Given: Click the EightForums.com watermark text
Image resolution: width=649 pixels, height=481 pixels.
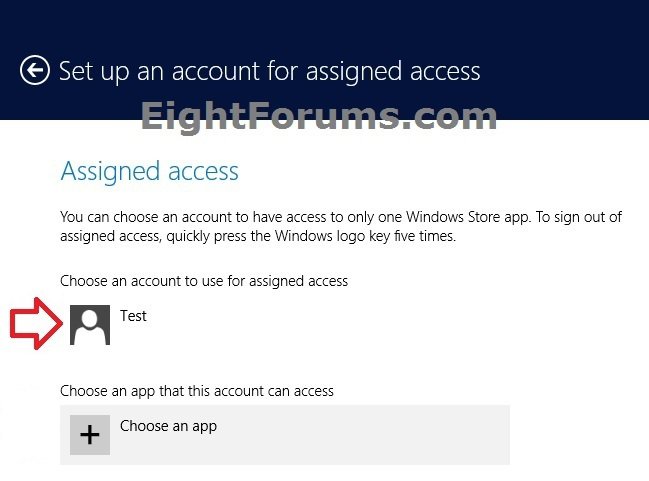Looking at the screenshot, I should tap(318, 118).
